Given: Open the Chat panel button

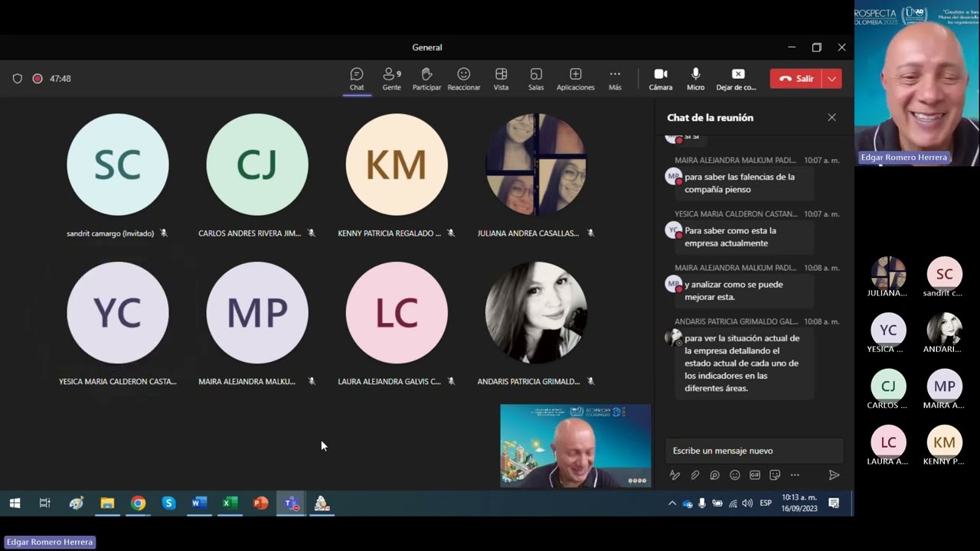Looking at the screenshot, I should (x=357, y=79).
